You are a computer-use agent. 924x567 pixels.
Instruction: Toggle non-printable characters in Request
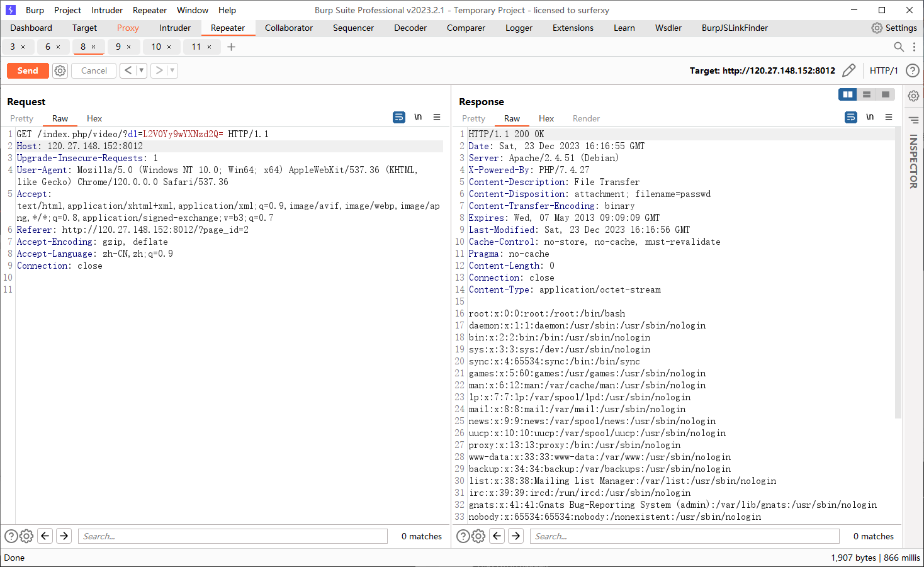[x=418, y=117]
